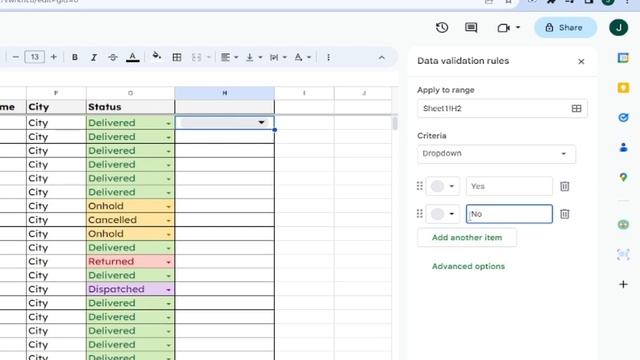Grab drag handle of the No item

pyautogui.click(x=420, y=214)
